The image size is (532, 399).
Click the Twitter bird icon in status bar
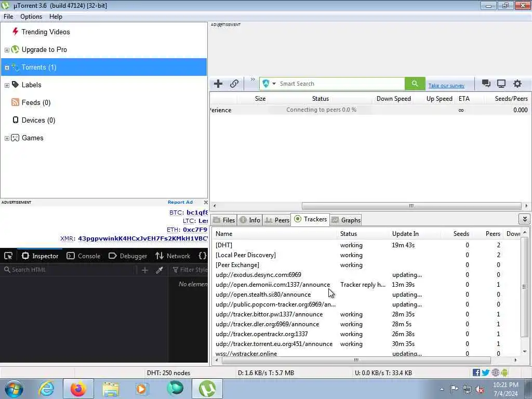pos(486,373)
